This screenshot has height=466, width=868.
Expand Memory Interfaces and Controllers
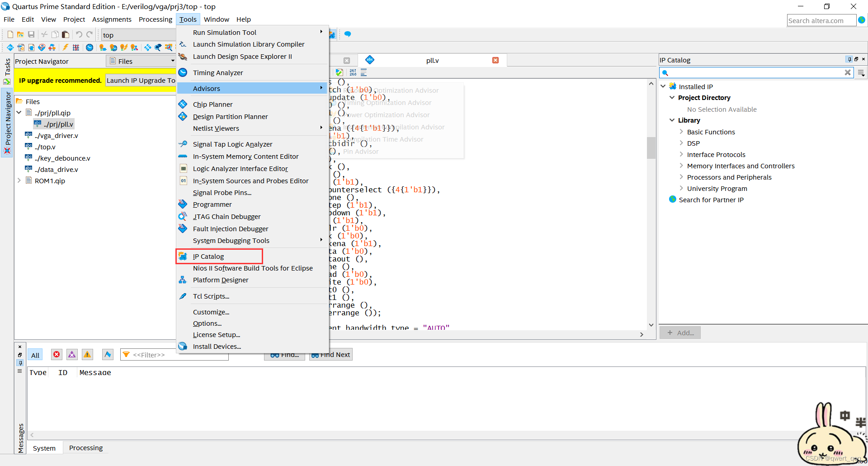681,166
